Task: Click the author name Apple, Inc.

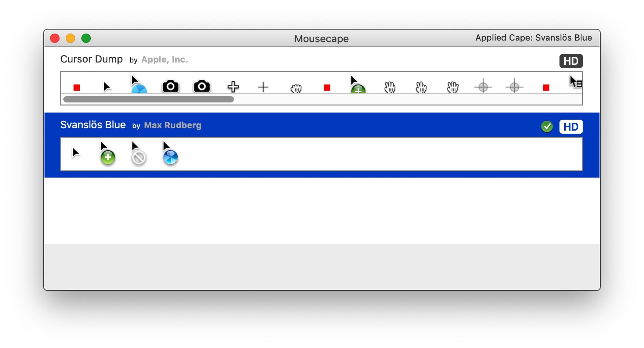Action: click(164, 60)
